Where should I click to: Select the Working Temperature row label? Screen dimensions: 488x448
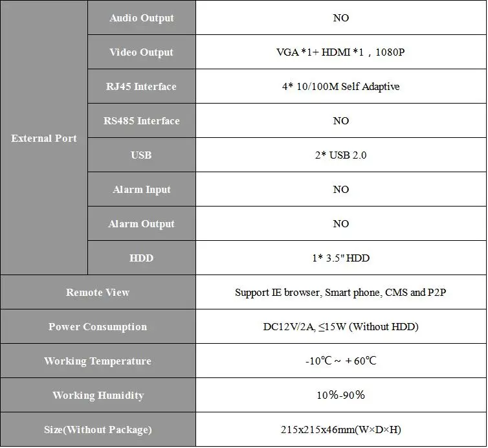pyautogui.click(x=98, y=361)
